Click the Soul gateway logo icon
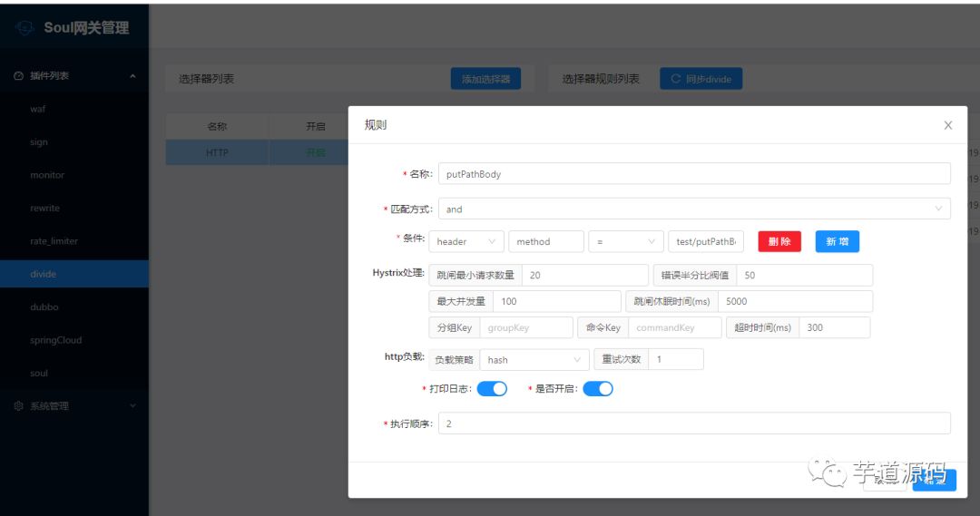The width and height of the screenshot is (980, 516). point(25,27)
